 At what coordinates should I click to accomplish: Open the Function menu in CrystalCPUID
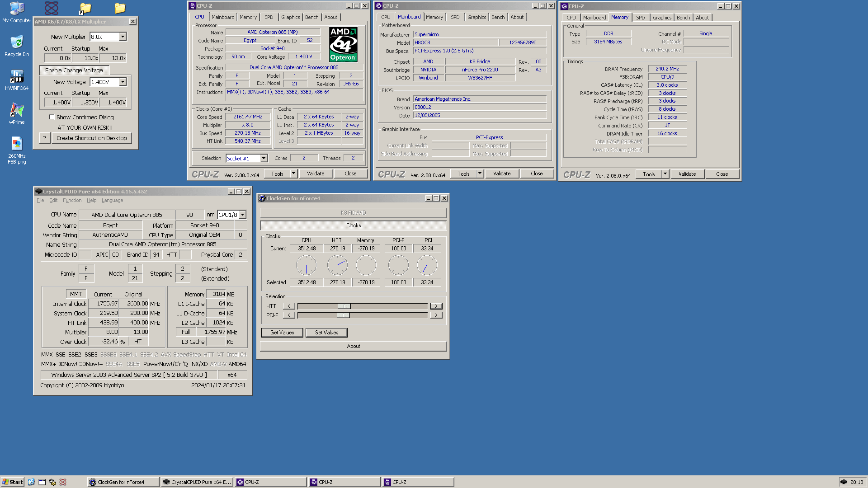72,200
